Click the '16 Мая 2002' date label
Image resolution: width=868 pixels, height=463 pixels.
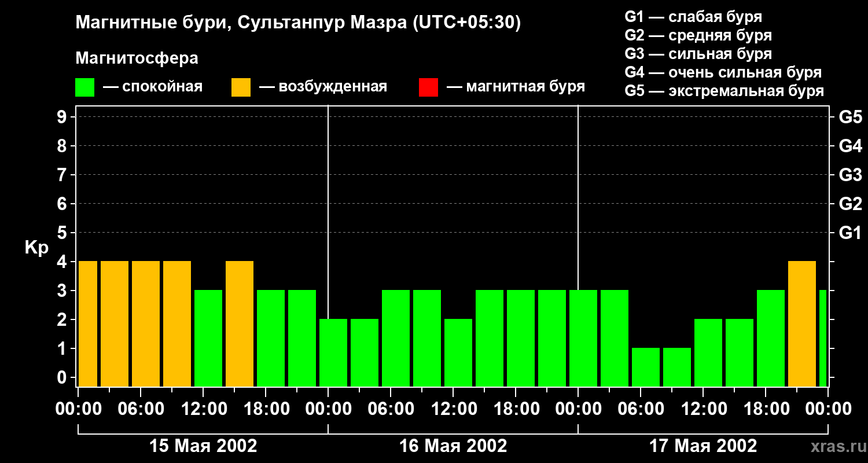453,446
